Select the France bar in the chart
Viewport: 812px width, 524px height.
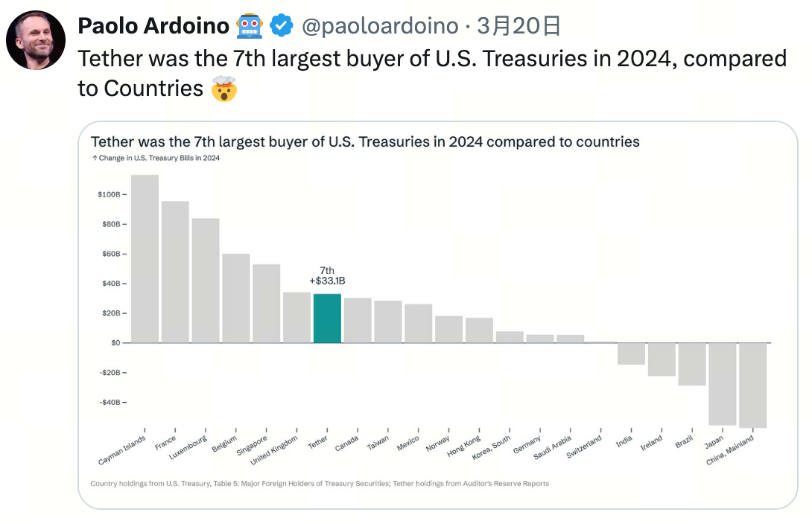click(175, 272)
